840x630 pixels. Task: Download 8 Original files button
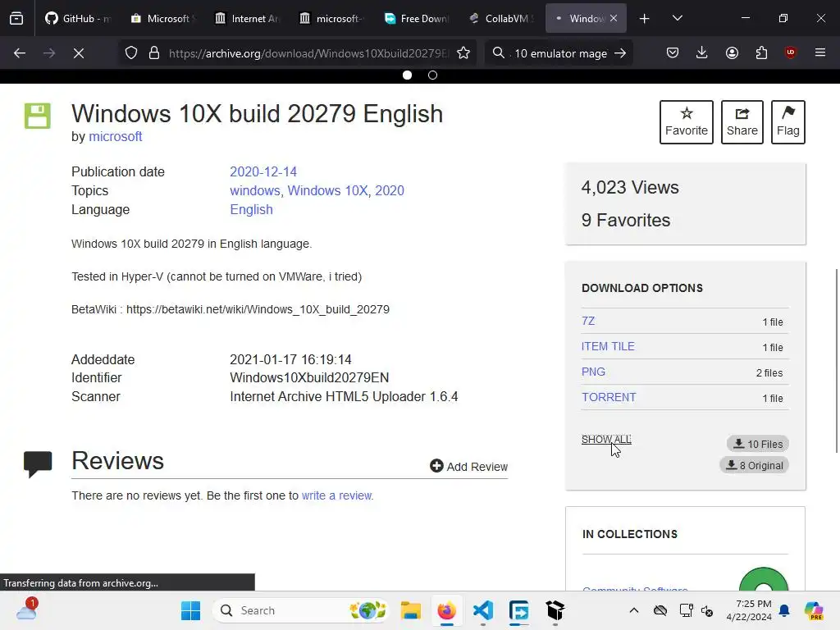(754, 466)
